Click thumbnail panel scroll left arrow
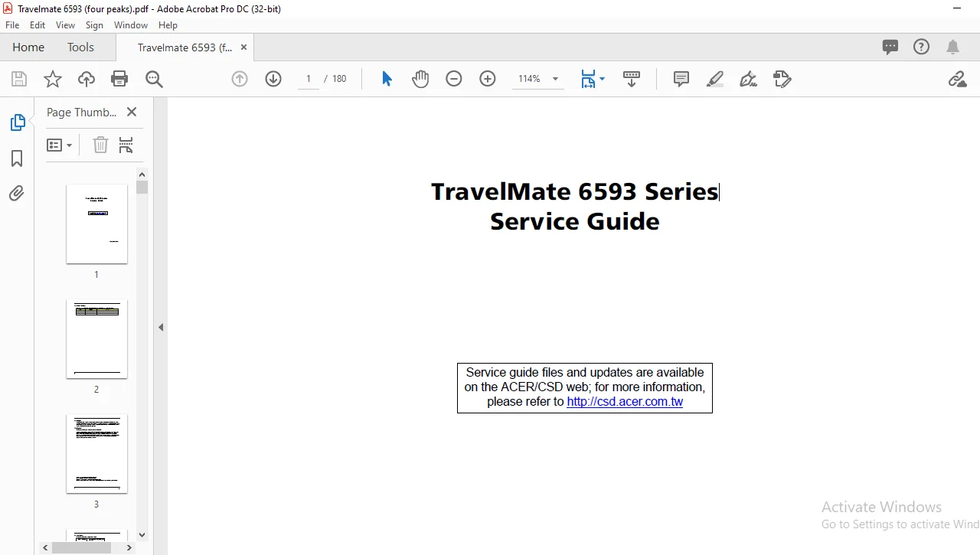This screenshot has width=980, height=555. (x=46, y=547)
